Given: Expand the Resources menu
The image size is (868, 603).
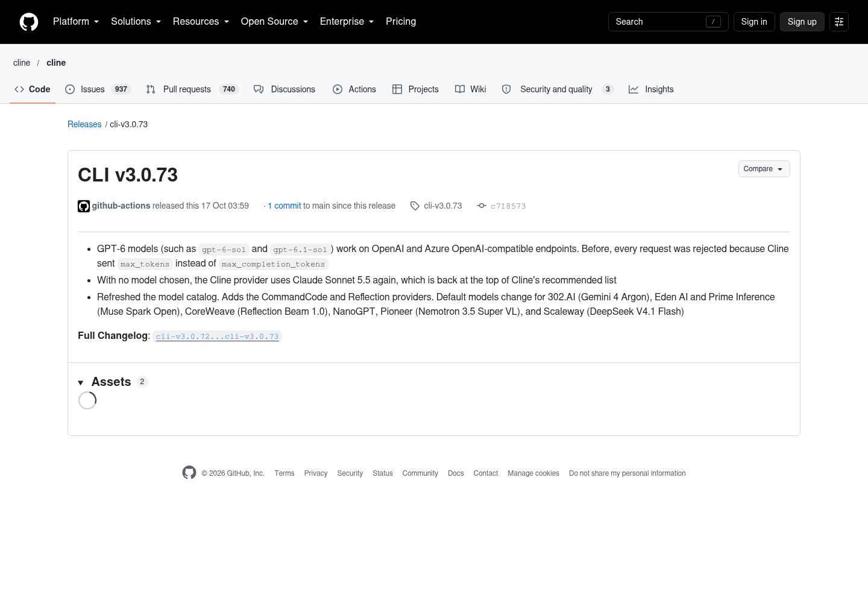Looking at the screenshot, I should [x=201, y=22].
